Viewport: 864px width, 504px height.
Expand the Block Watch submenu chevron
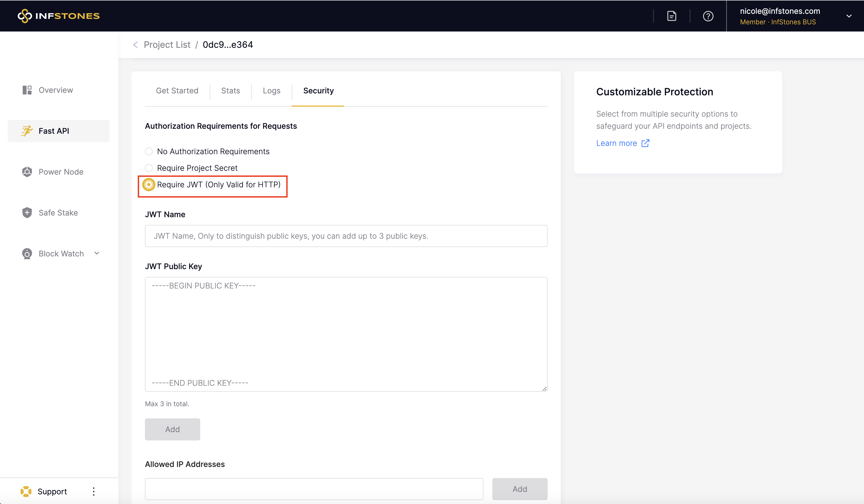pos(97,253)
